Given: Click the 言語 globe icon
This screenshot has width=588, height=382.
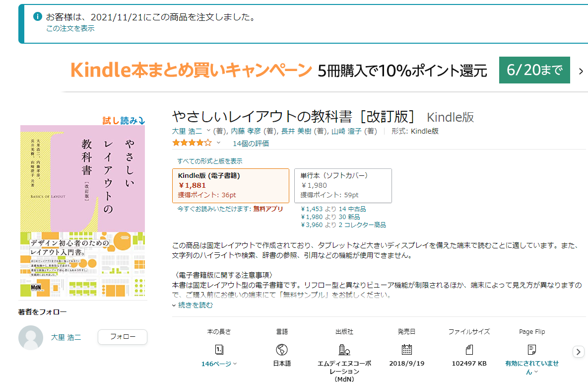Looking at the screenshot, I should pyautogui.click(x=282, y=350).
